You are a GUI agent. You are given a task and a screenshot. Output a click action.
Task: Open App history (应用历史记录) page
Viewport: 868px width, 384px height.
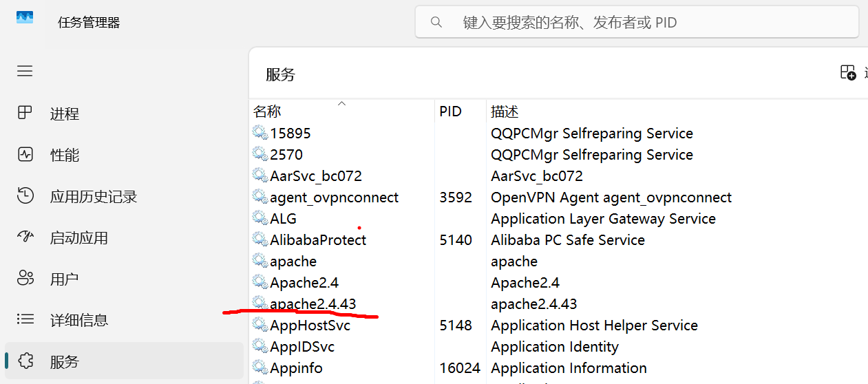tap(124, 196)
